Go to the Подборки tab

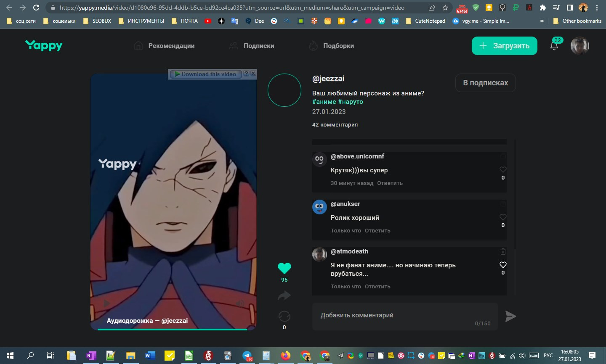(x=331, y=46)
